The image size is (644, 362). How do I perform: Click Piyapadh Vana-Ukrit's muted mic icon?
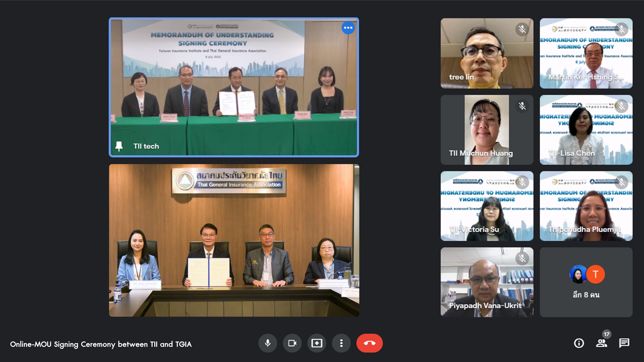coord(522,258)
